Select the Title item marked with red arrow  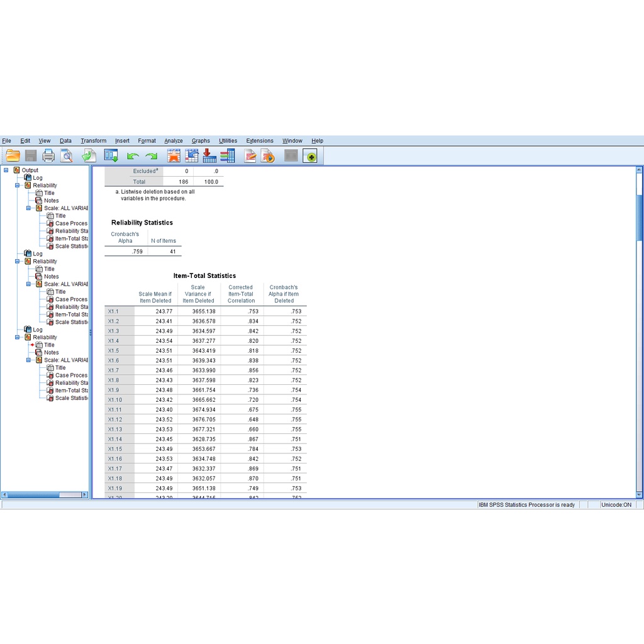[x=49, y=345]
